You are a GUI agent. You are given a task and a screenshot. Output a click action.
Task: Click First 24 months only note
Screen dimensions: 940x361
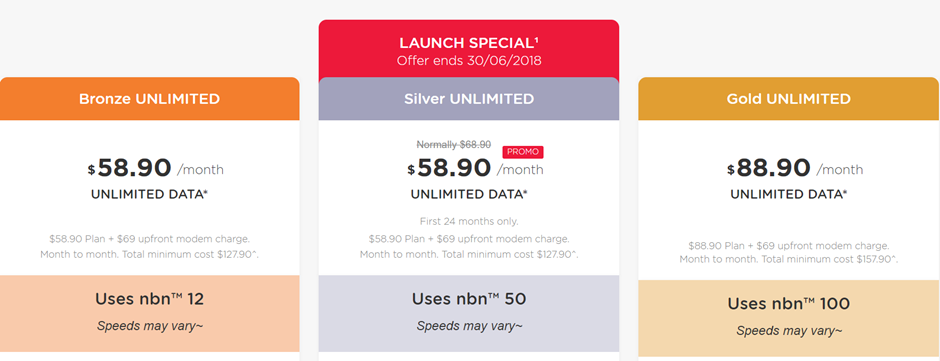(469, 221)
